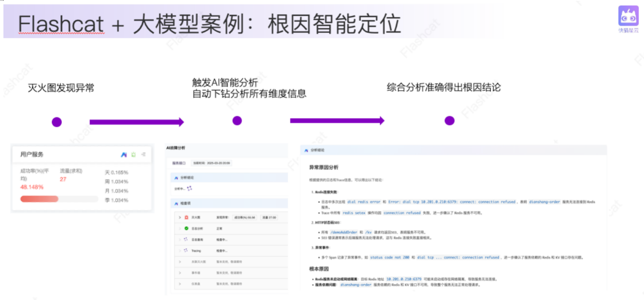Click the 'redis setex' code snippet
Image resolution: width=644 pixels, height=300 pixels.
click(354, 213)
